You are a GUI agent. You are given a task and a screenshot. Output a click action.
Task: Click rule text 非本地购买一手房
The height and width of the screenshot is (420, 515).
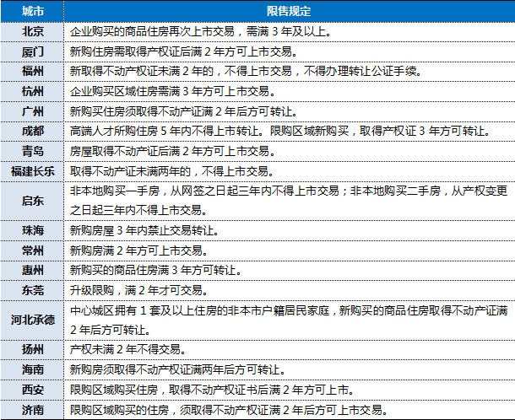(115, 191)
